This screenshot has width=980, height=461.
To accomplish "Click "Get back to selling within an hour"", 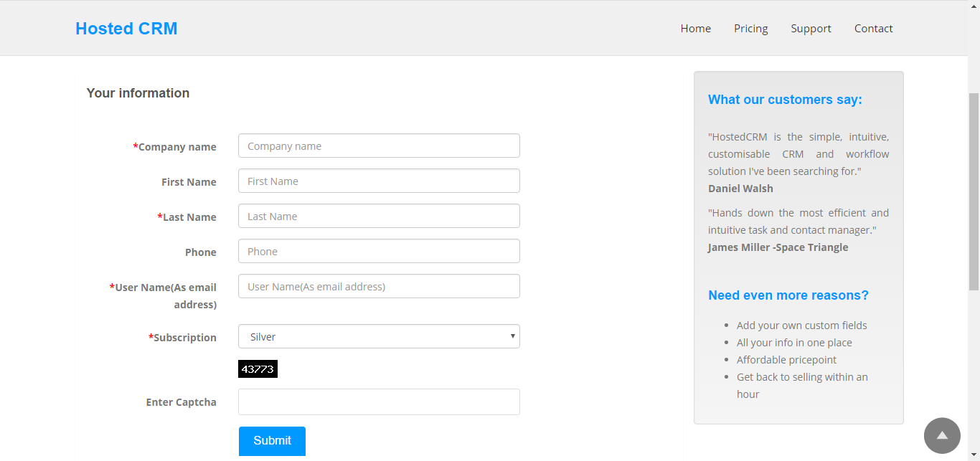I will tap(802, 386).
